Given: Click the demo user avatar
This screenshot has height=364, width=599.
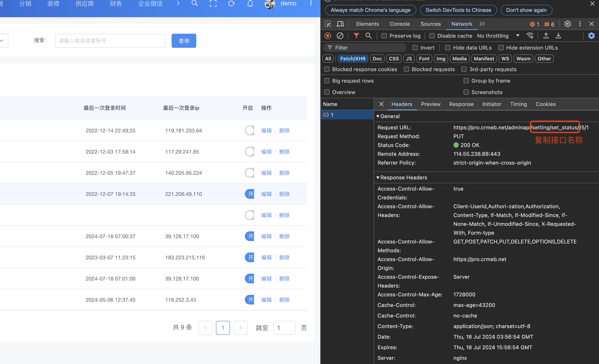Looking at the screenshot, I should coord(270,4).
